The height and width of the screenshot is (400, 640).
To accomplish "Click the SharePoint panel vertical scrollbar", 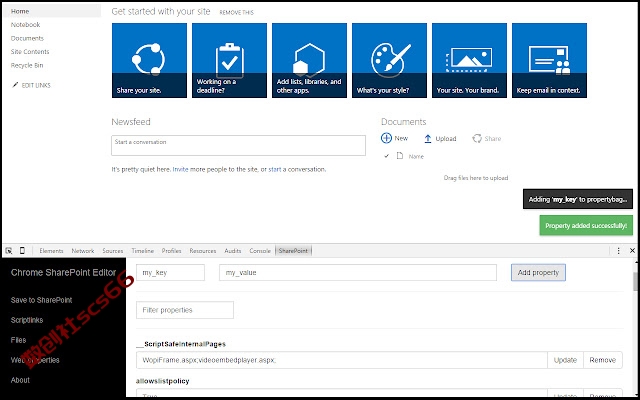I will [636, 282].
